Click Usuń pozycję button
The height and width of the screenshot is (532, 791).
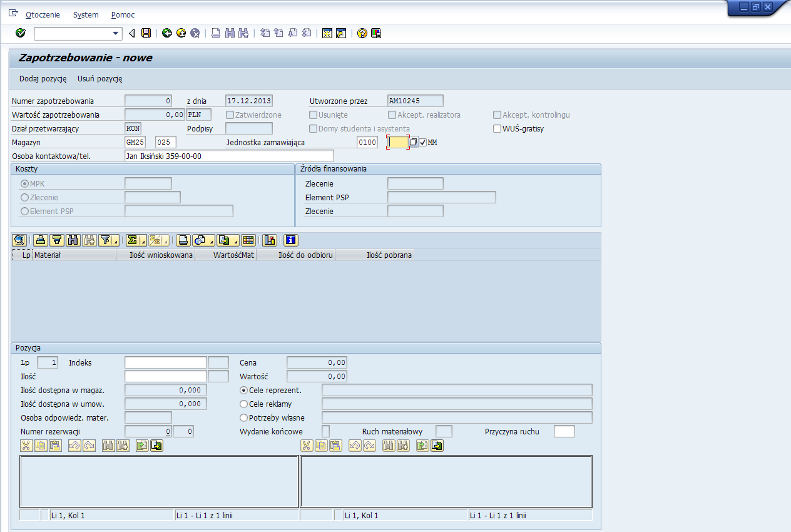pos(100,79)
